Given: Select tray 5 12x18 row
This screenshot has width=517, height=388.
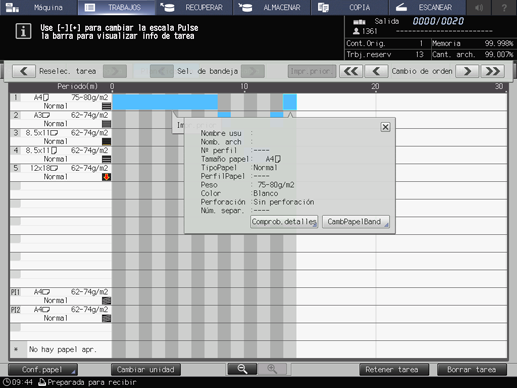Looking at the screenshot, I should point(61,172).
